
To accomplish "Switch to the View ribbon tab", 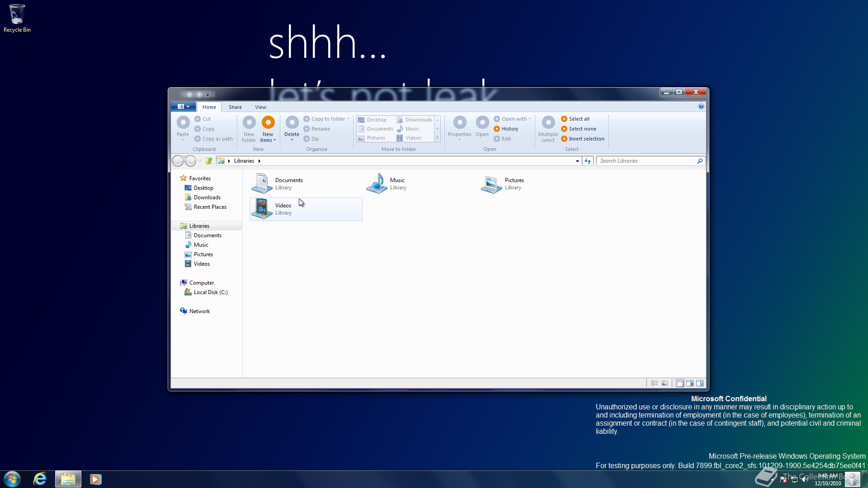I will point(260,107).
